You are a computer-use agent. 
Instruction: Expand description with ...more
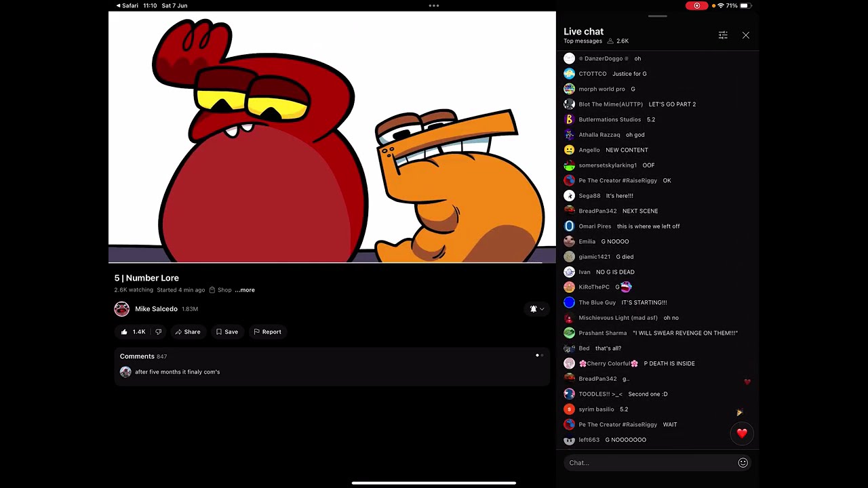click(x=245, y=290)
